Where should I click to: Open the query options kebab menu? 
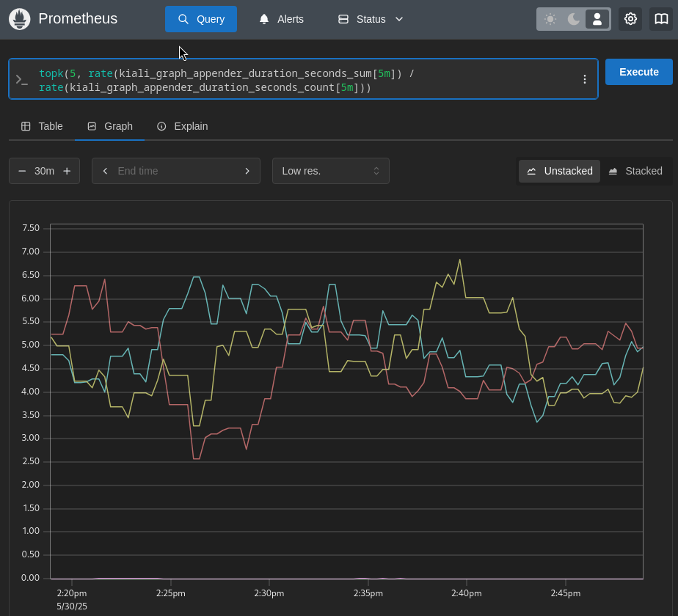[x=584, y=79]
